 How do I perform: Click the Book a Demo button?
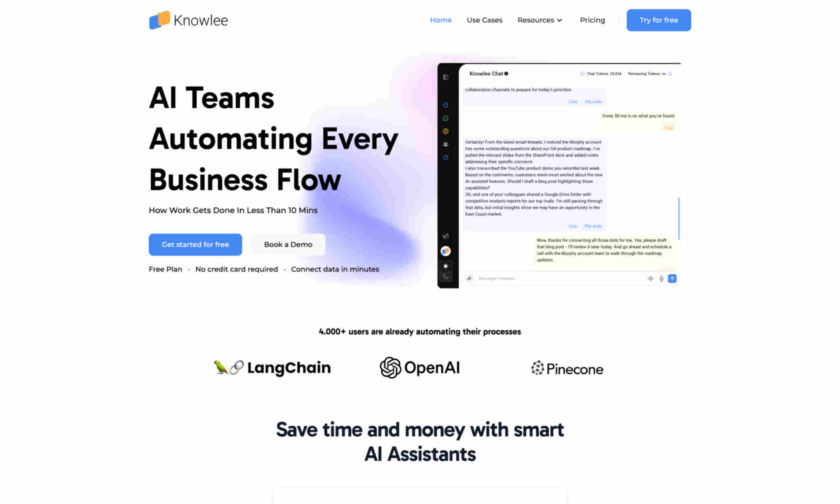(x=288, y=244)
